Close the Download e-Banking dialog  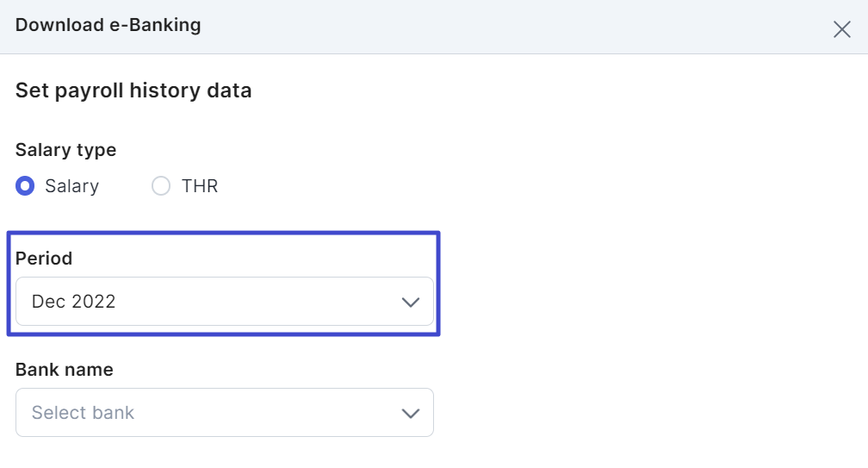[841, 29]
